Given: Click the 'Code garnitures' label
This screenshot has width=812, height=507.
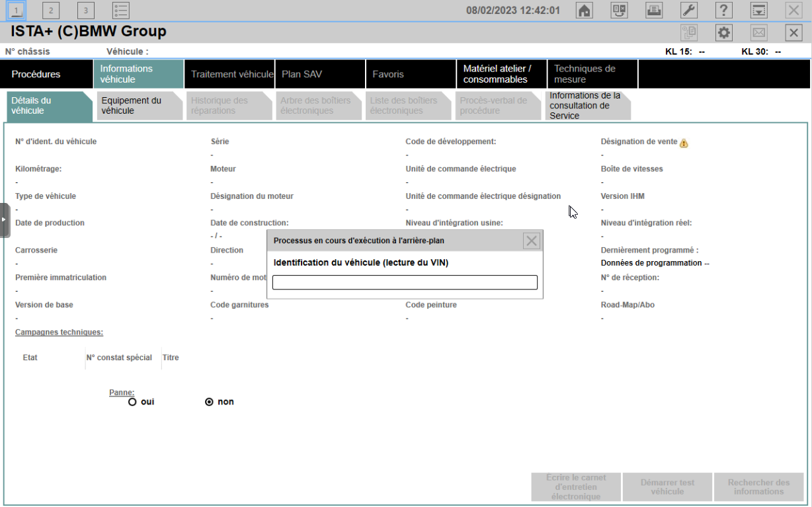Looking at the screenshot, I should tap(239, 305).
